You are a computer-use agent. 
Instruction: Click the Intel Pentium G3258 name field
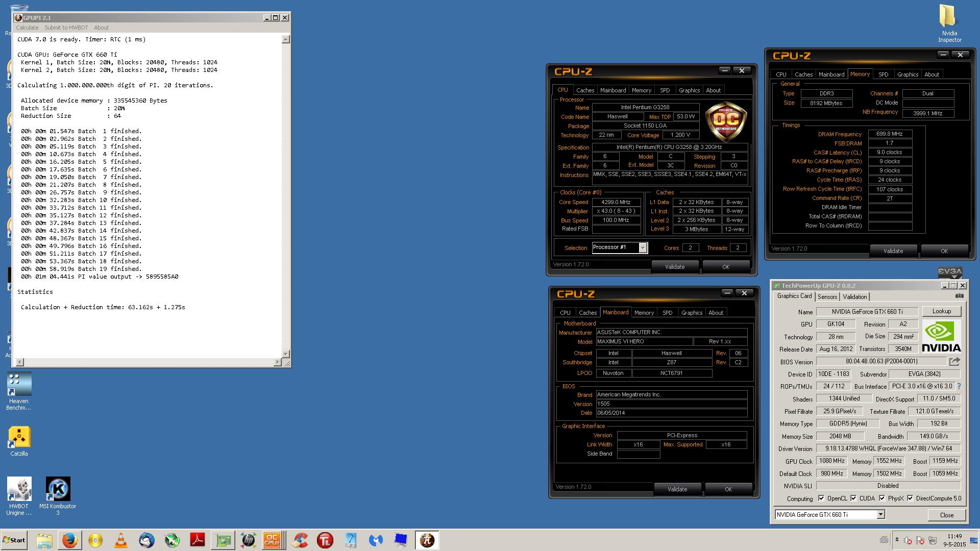pyautogui.click(x=645, y=108)
